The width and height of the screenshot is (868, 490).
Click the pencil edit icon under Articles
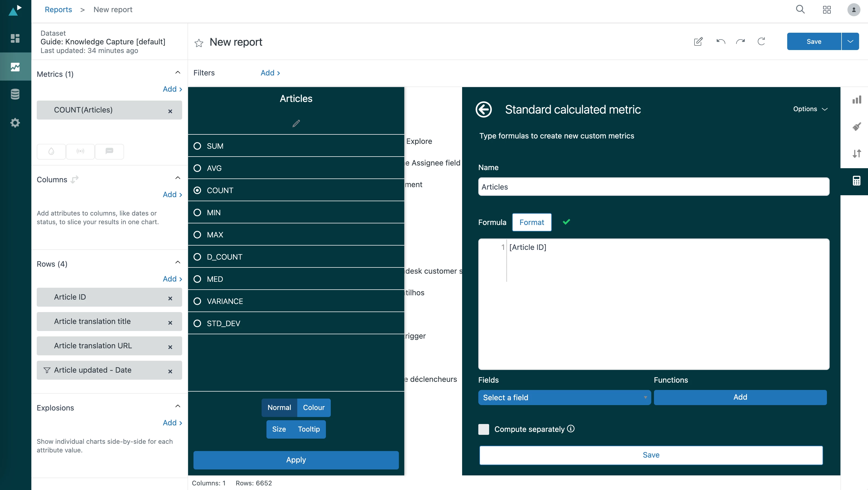click(x=296, y=123)
